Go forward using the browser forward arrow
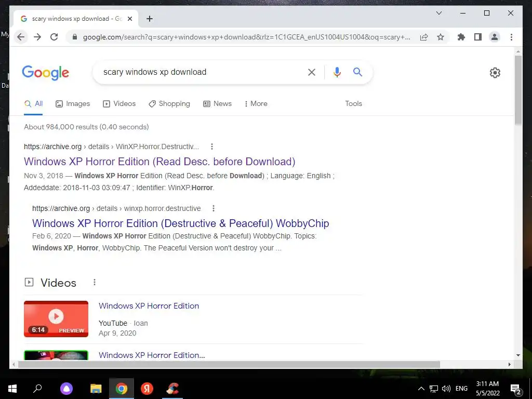The image size is (532, 399). pyautogui.click(x=37, y=37)
